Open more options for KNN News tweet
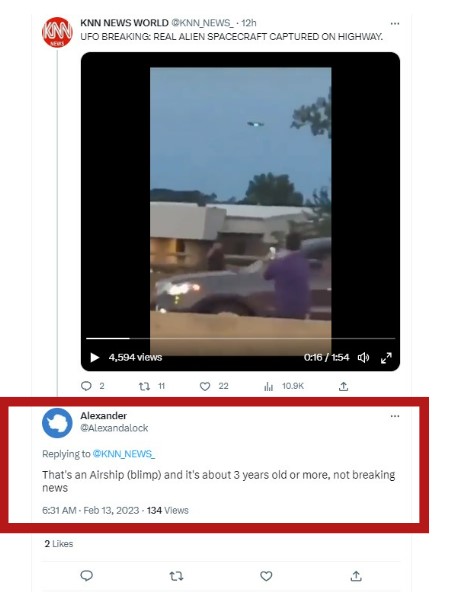This screenshot has width=456, height=612. [x=395, y=23]
